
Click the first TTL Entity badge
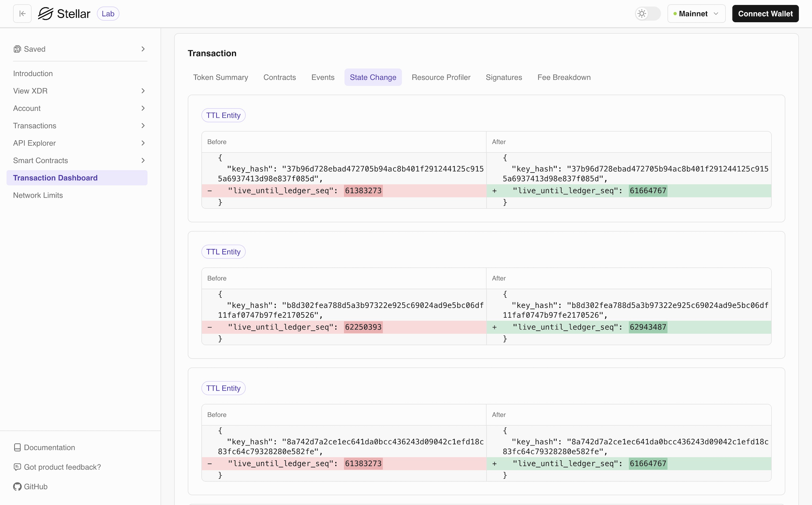pos(223,115)
